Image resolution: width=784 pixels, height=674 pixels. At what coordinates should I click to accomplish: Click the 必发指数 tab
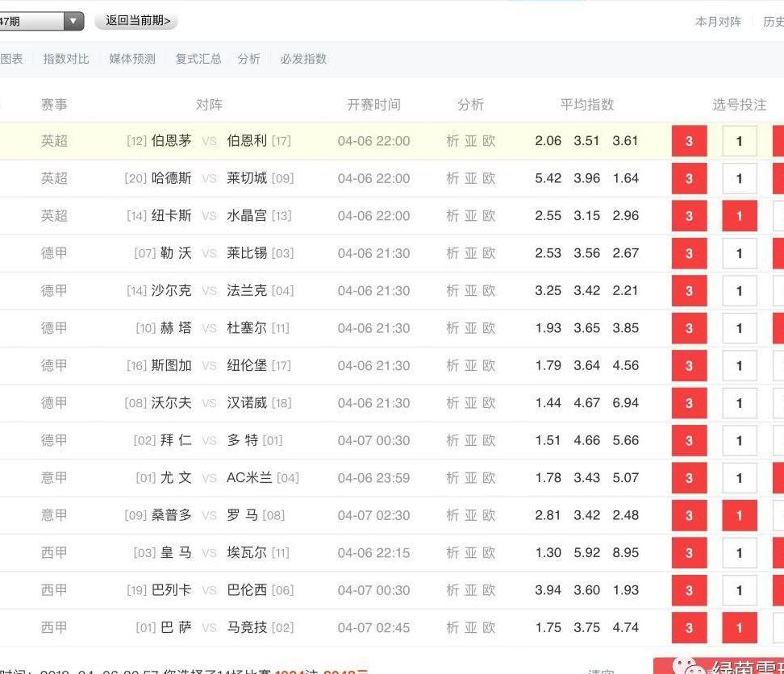tap(303, 58)
